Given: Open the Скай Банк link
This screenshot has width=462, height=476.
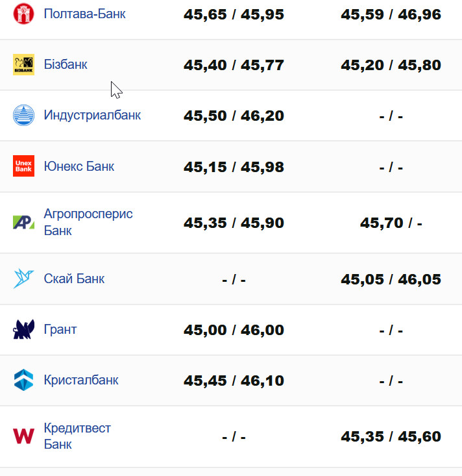Looking at the screenshot, I should [74, 279].
